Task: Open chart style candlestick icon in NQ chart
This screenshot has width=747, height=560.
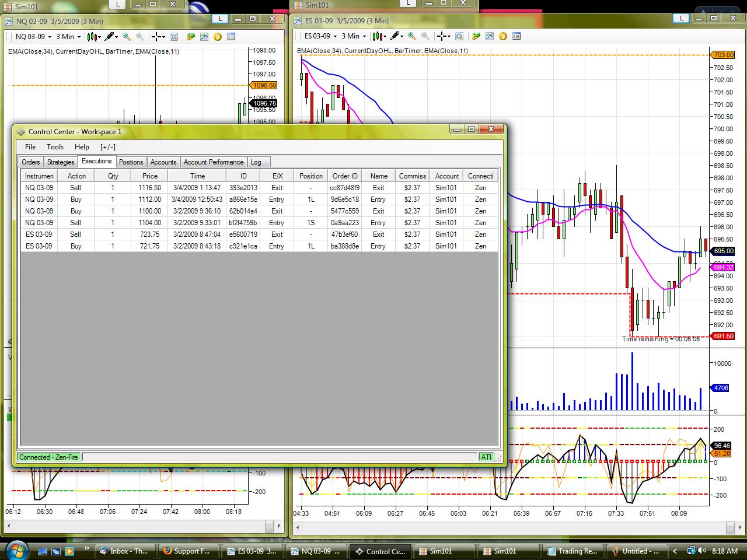Action: click(93, 36)
